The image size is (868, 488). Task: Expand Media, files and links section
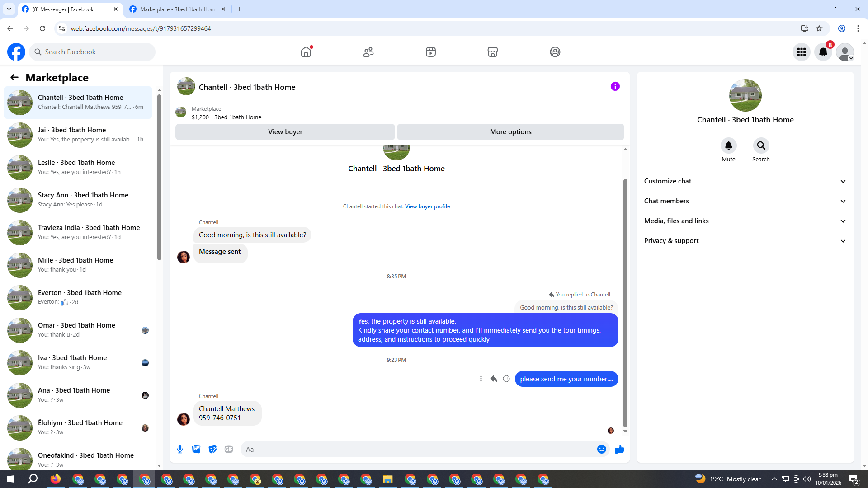pos(745,221)
